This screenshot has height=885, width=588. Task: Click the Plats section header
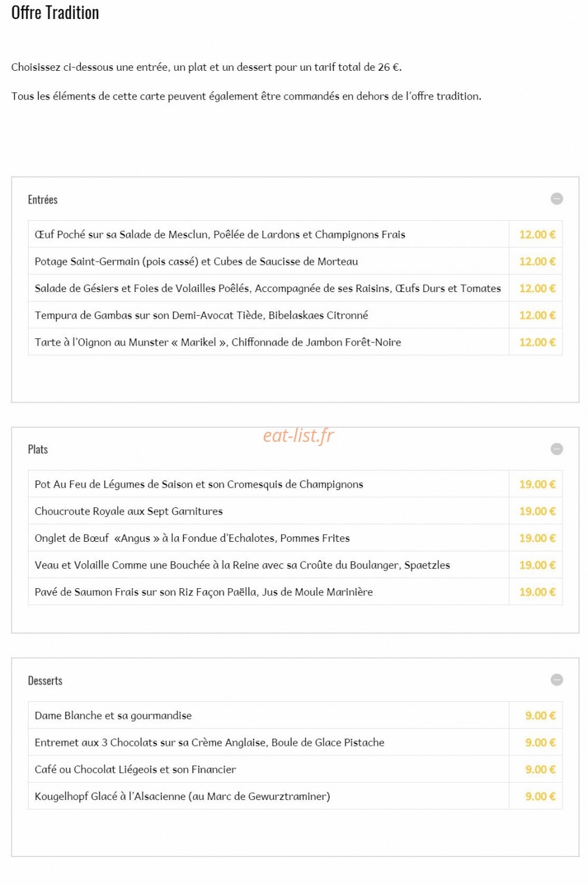point(37,450)
